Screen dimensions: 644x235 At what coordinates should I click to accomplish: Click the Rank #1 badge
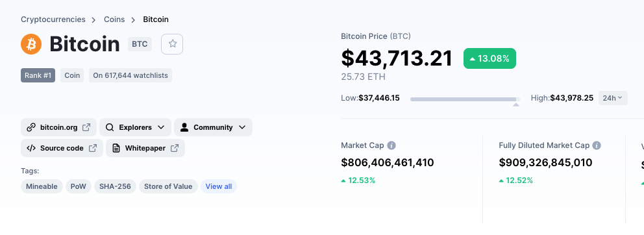point(38,75)
